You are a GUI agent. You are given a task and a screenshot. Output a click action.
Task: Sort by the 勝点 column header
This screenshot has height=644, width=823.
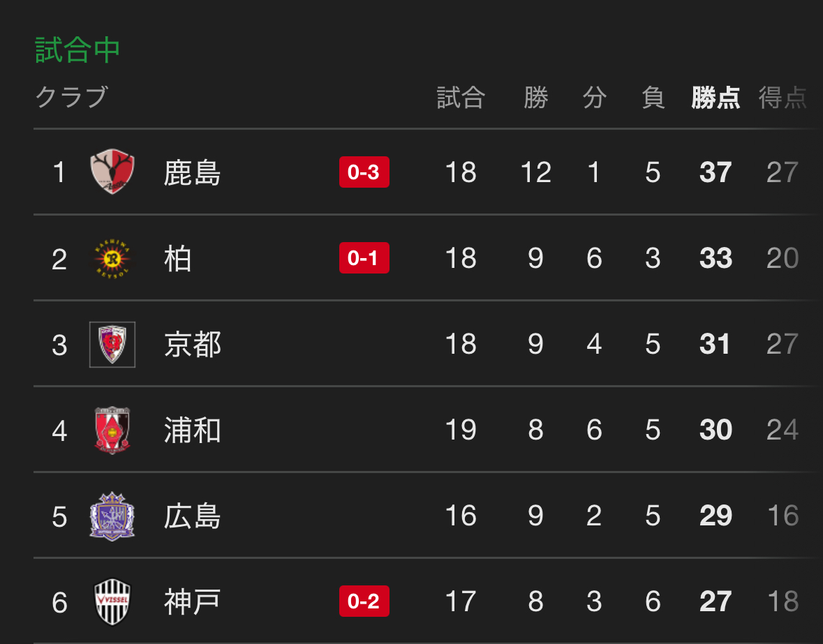pyautogui.click(x=716, y=98)
